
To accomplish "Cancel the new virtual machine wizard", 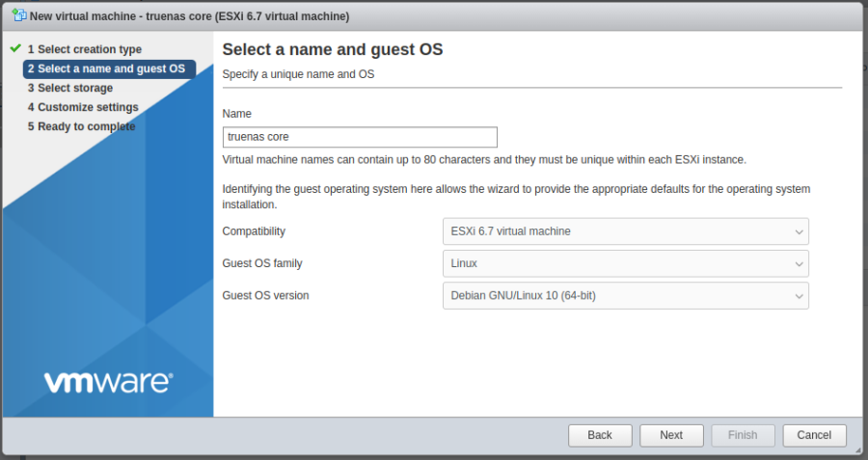I will tap(814, 435).
